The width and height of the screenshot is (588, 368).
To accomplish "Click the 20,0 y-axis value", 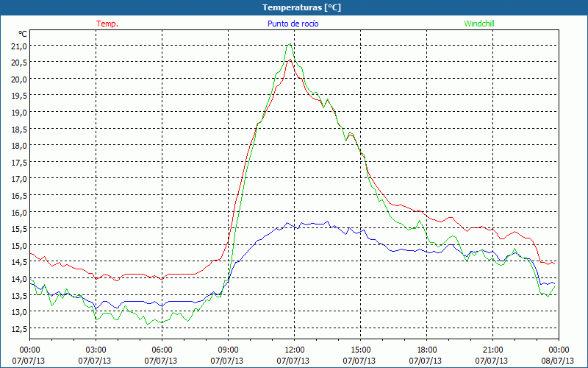I will 19,79.
